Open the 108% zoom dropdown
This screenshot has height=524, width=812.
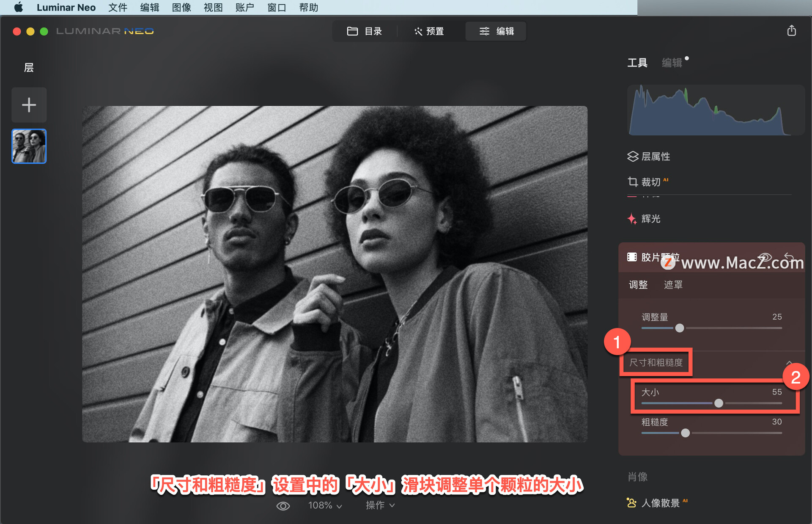[325, 505]
